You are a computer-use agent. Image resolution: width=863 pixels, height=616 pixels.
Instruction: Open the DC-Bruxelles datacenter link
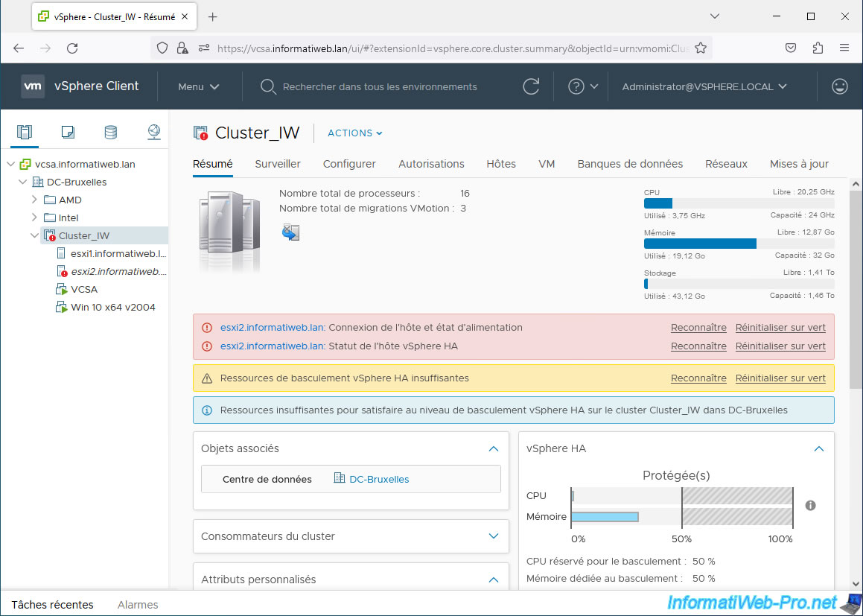point(379,479)
